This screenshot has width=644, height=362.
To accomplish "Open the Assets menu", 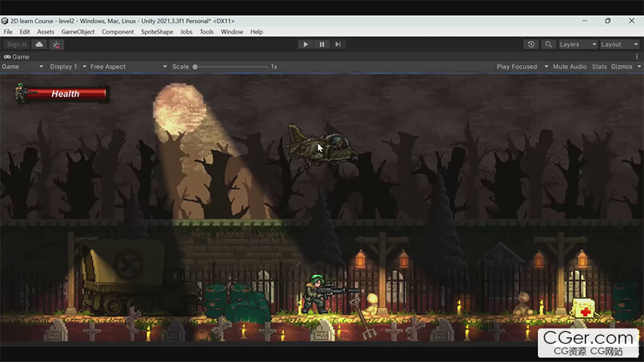I will click(x=45, y=31).
